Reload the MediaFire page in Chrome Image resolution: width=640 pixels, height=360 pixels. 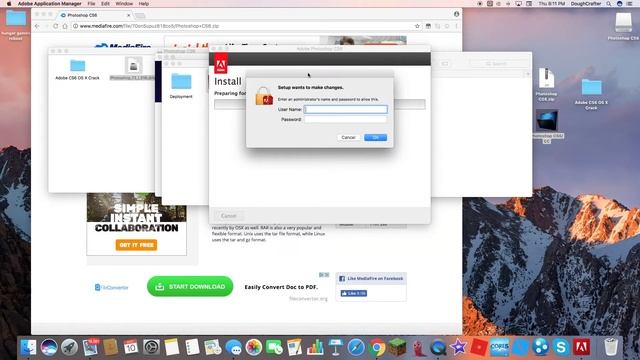point(56,26)
